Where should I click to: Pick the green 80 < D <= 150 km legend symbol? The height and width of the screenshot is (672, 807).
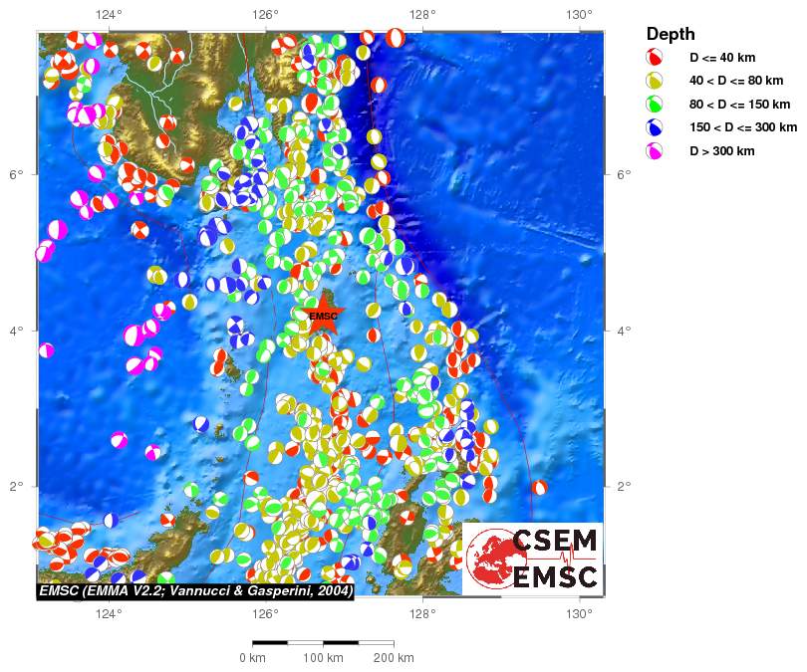[x=656, y=105]
